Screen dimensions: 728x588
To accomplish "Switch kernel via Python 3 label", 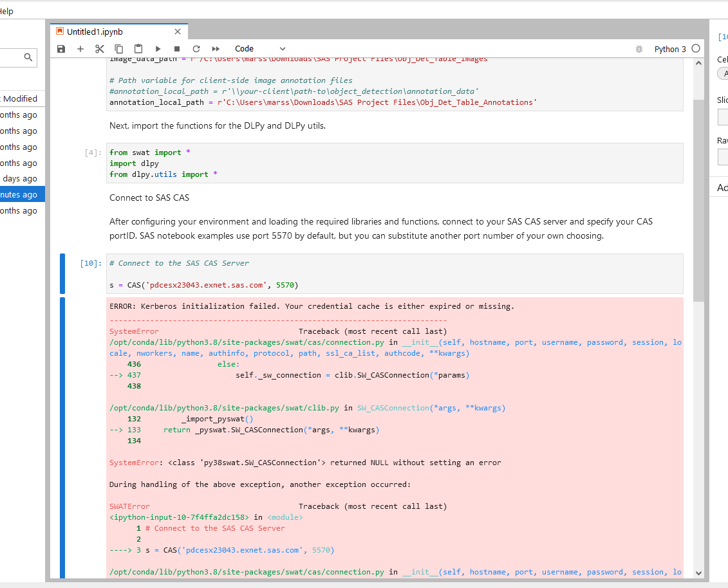I will (x=670, y=49).
